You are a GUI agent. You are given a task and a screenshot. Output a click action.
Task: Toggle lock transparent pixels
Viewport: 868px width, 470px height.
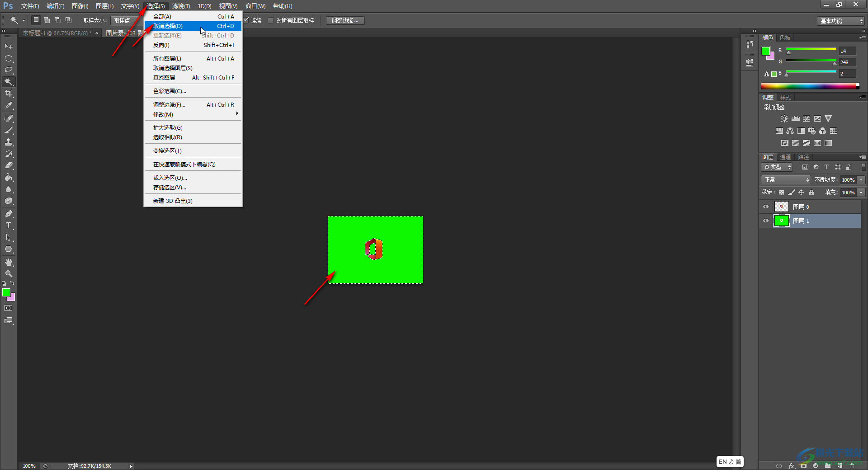point(781,193)
